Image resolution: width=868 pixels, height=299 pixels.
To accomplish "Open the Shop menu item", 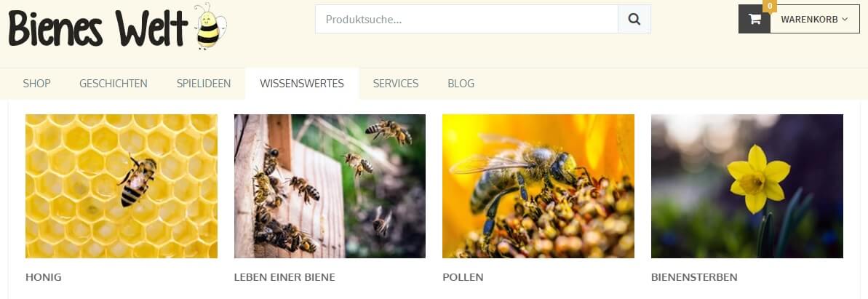I will (x=36, y=84).
